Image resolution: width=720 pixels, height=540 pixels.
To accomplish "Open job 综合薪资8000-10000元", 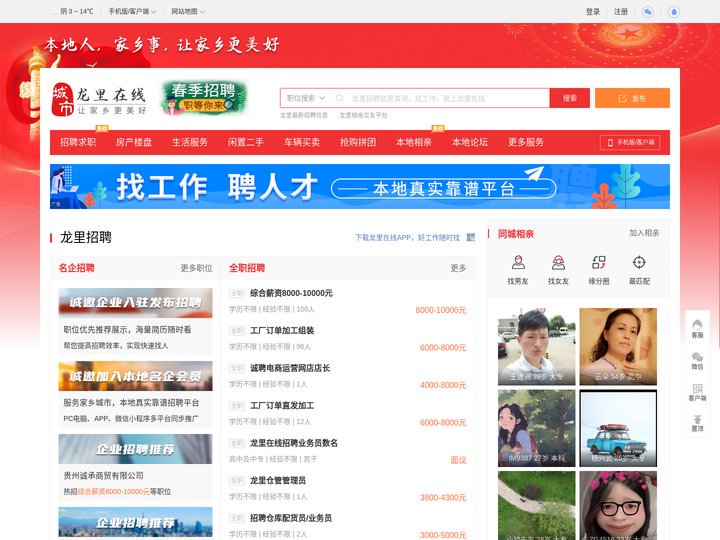I will pyautogui.click(x=291, y=293).
